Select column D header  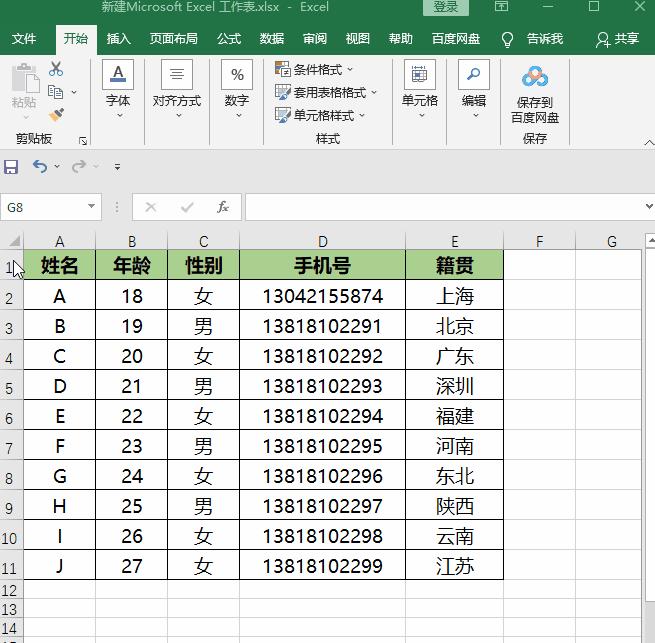(322, 241)
